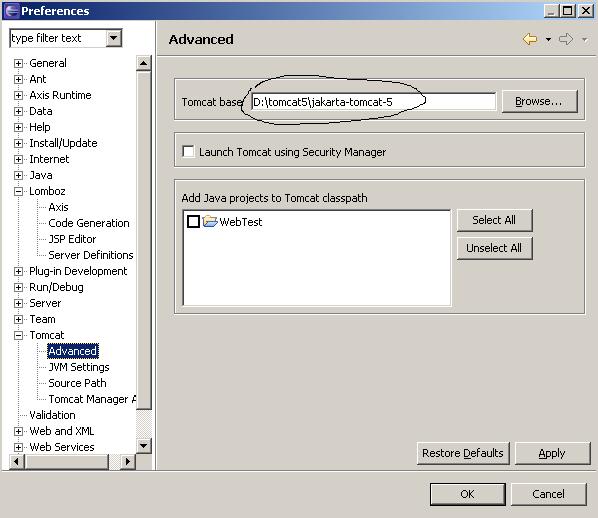Click the Select All button

[494, 220]
